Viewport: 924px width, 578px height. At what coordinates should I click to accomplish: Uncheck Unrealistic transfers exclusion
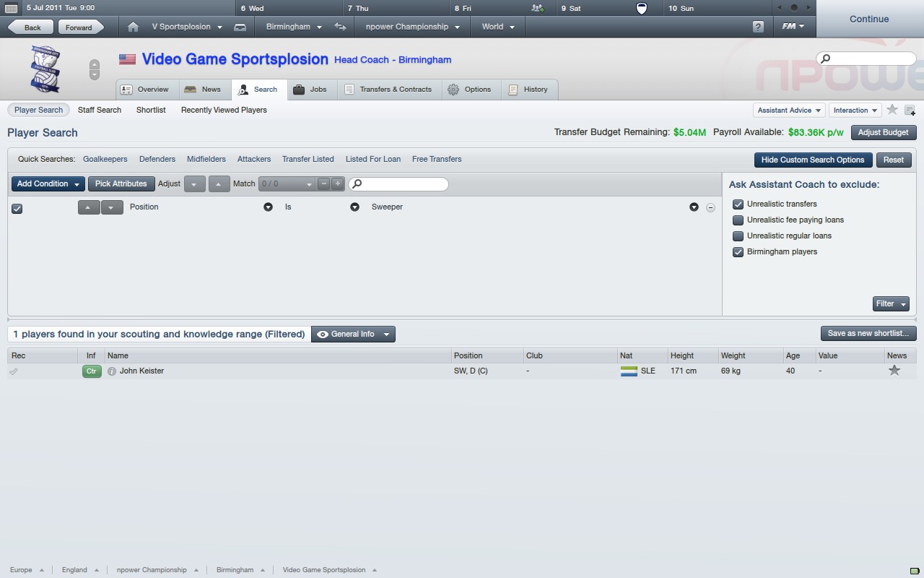pyautogui.click(x=738, y=204)
